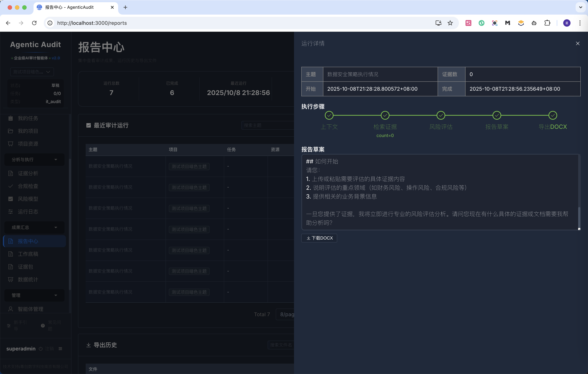Click the 下载DOCX download button
Image resolution: width=588 pixels, height=374 pixels.
coord(319,238)
